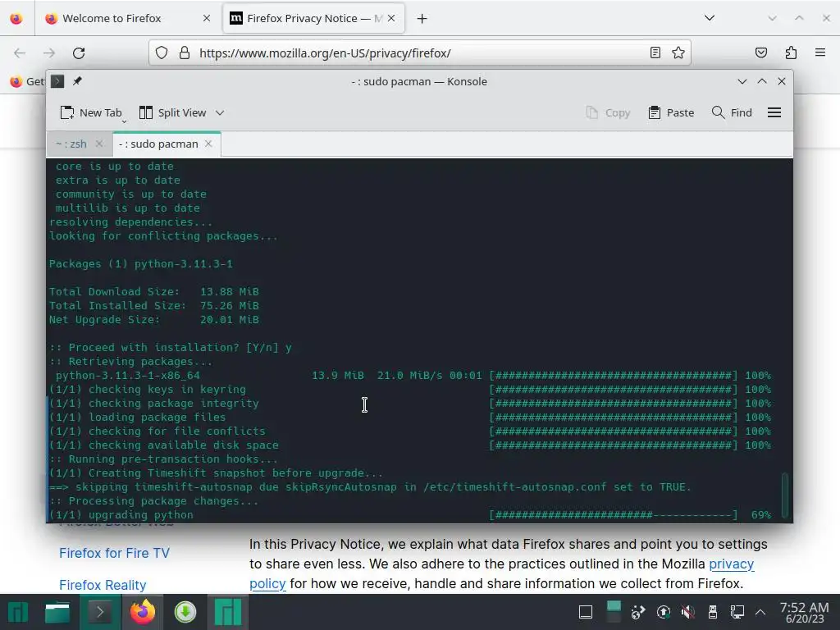The height and width of the screenshot is (630, 840).
Task: Bookmark this page with the star icon
Action: point(678,52)
